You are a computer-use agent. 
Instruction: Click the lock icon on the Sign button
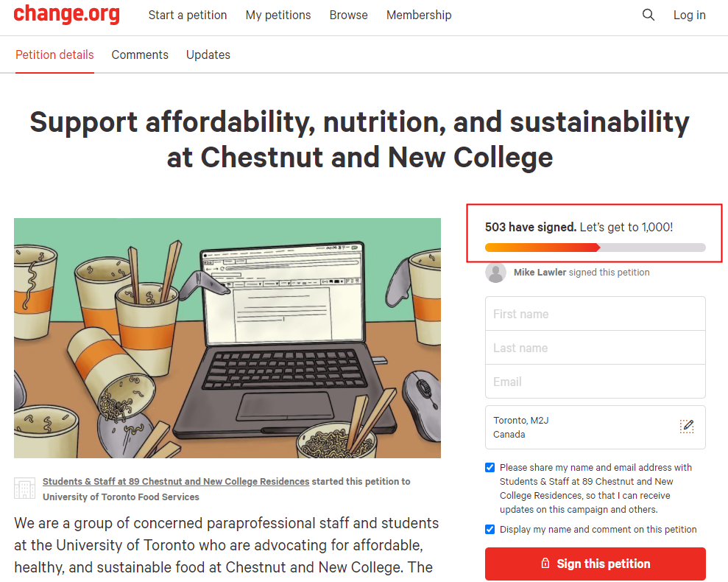(545, 564)
